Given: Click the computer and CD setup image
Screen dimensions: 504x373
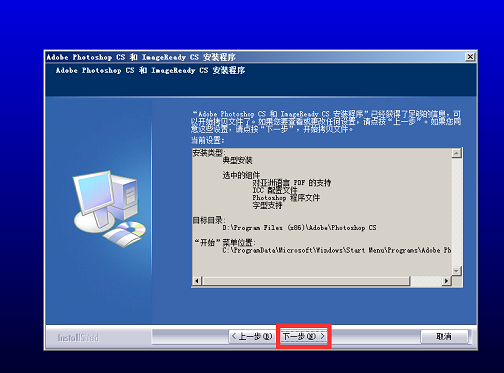Looking at the screenshot, I should coord(109,209).
